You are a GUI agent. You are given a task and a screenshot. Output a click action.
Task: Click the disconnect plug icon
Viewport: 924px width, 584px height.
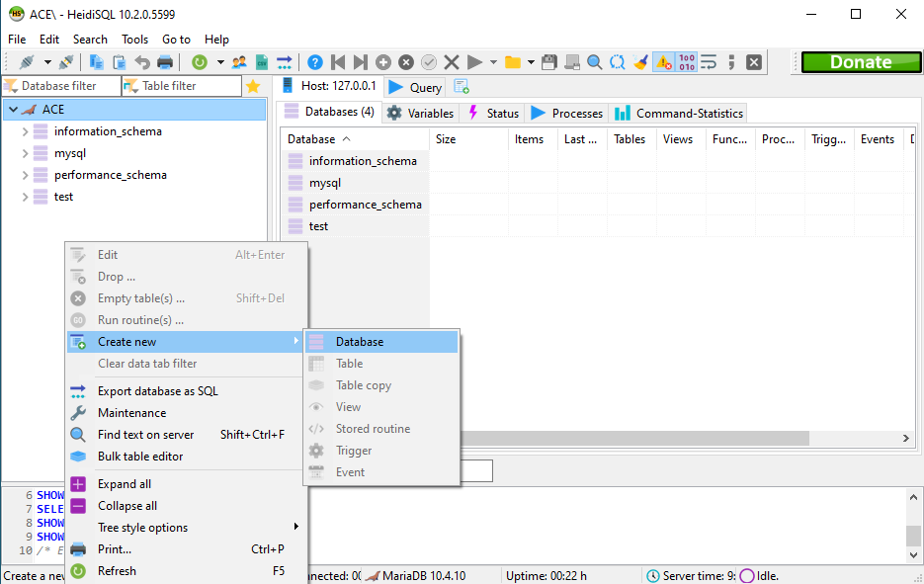[66, 62]
